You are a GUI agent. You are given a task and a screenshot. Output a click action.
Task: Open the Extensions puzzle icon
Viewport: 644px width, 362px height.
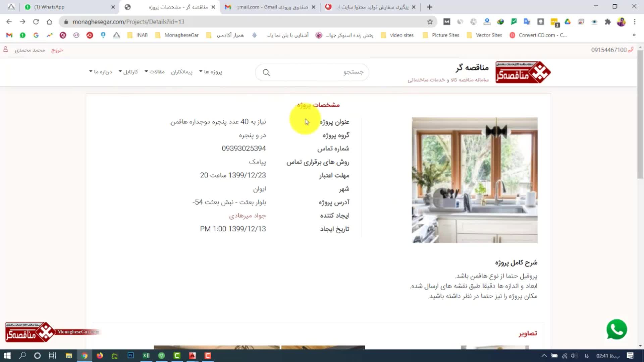point(607,22)
